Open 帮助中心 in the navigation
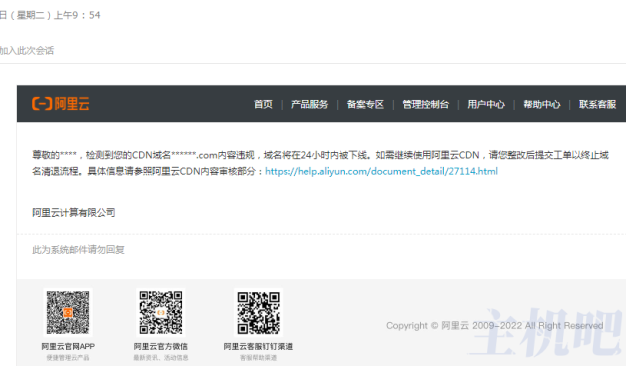The height and width of the screenshot is (366, 626). 542,105
